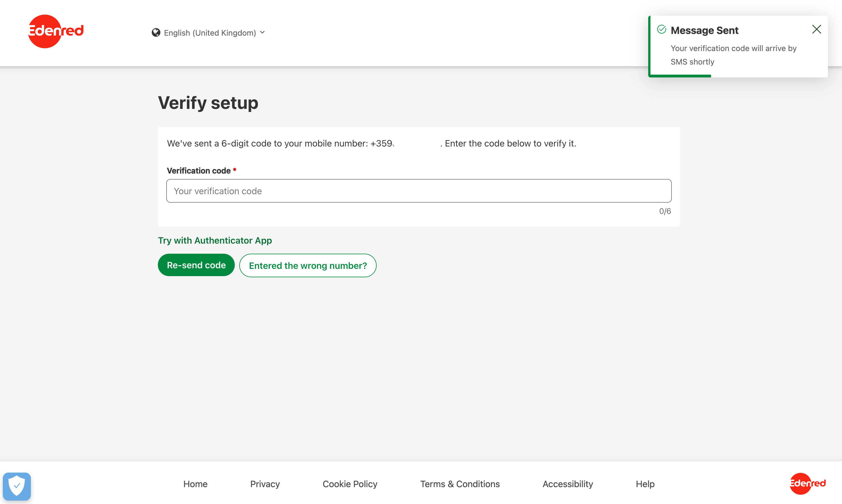Screen dimensions: 842x504
Task: Click the Verify setup heading
Action: click(208, 102)
